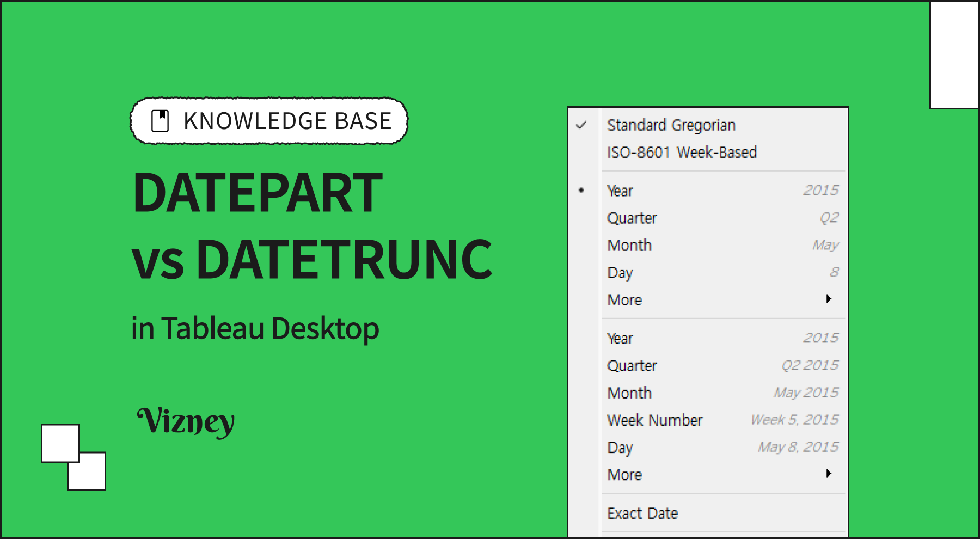Click the white rectangle in top-right corner
980x539 pixels.
tap(954, 54)
